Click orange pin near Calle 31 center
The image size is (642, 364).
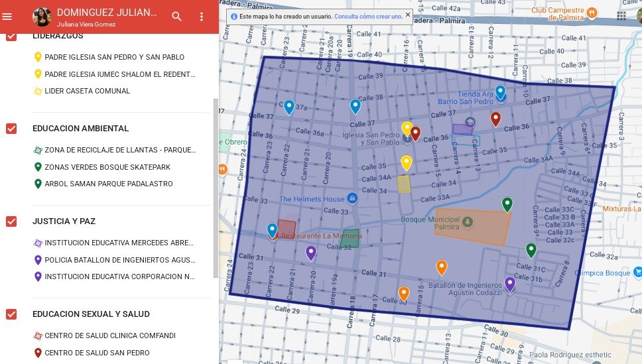pos(442,267)
